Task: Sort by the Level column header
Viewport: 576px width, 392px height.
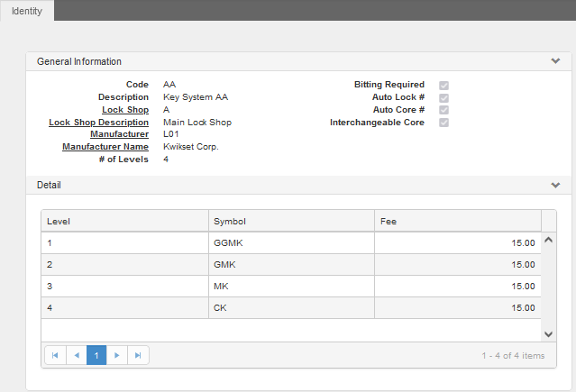Action: point(125,221)
